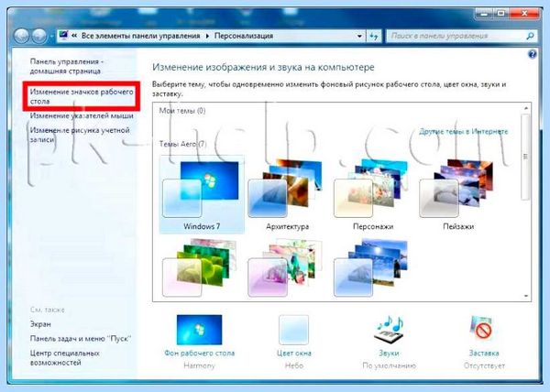Image resolution: width=550 pixels, height=392 pixels.
Task: Select the Windows 7 theme
Action: coord(202,195)
